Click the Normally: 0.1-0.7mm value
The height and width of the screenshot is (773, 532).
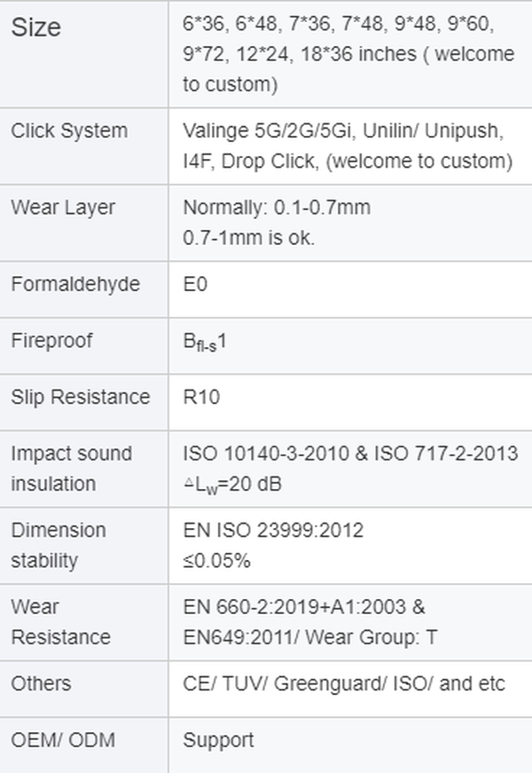pos(277,208)
